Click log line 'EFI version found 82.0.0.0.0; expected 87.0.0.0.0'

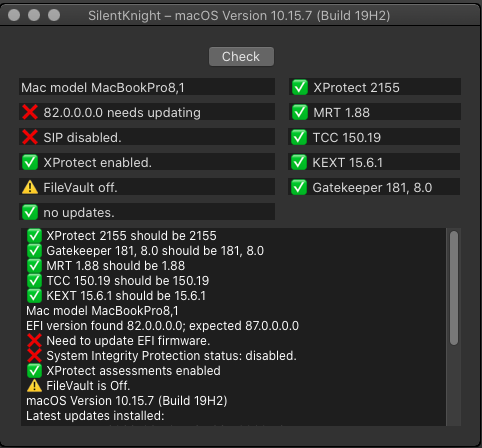point(162,326)
